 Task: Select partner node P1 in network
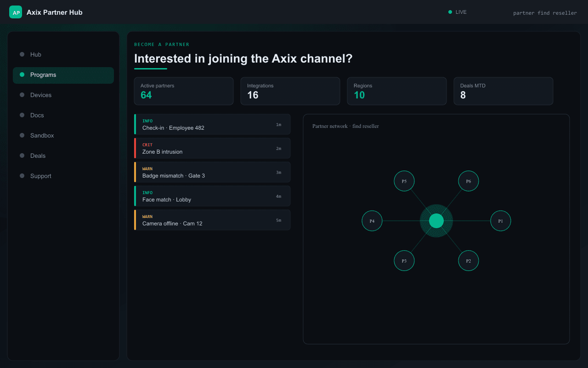501,221
